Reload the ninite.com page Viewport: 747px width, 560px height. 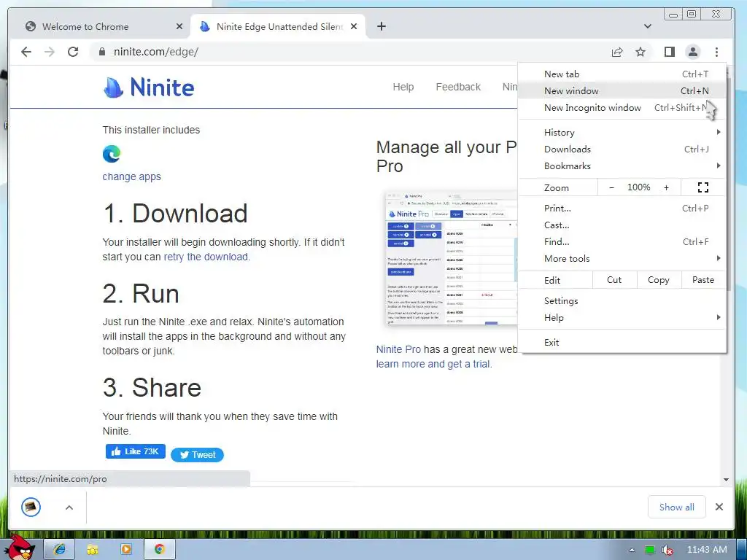click(73, 52)
